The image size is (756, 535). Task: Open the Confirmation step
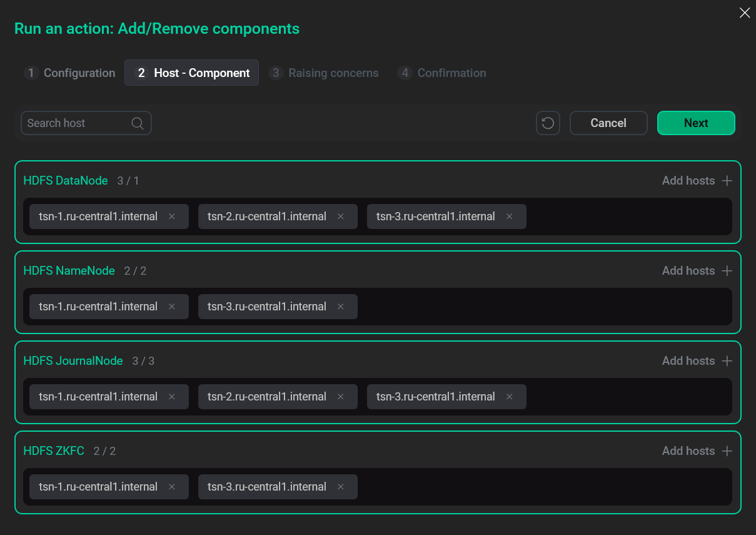(442, 73)
